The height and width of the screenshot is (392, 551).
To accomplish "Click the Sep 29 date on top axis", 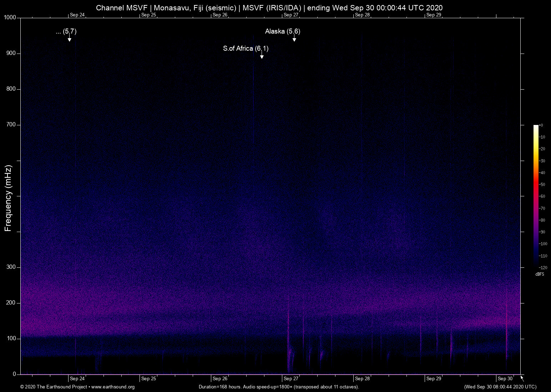I will coord(434,15).
